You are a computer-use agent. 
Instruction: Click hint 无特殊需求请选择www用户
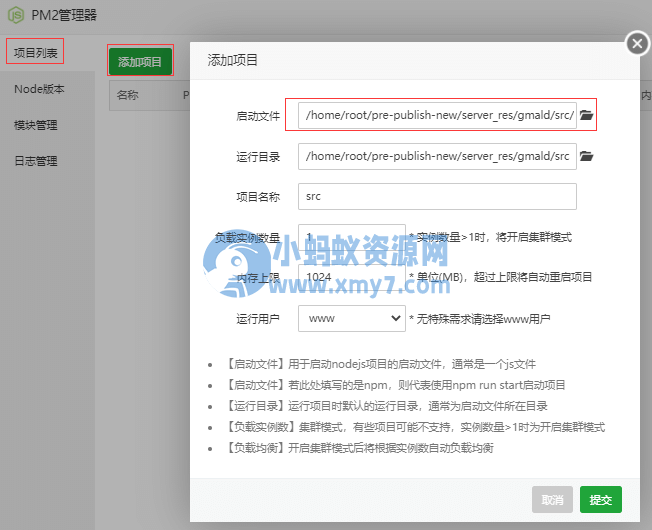(x=479, y=319)
